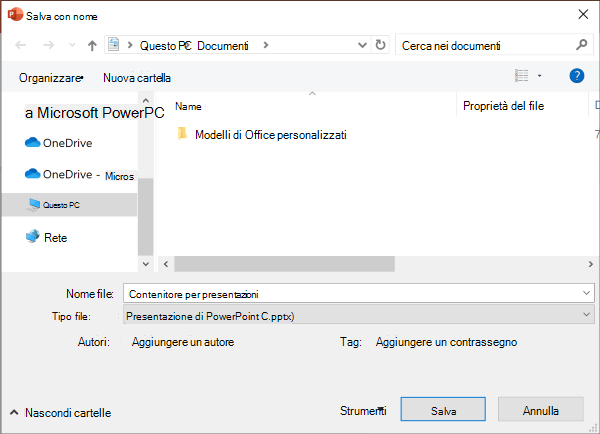Refresh the folder view
The height and width of the screenshot is (434, 600).
click(x=380, y=45)
